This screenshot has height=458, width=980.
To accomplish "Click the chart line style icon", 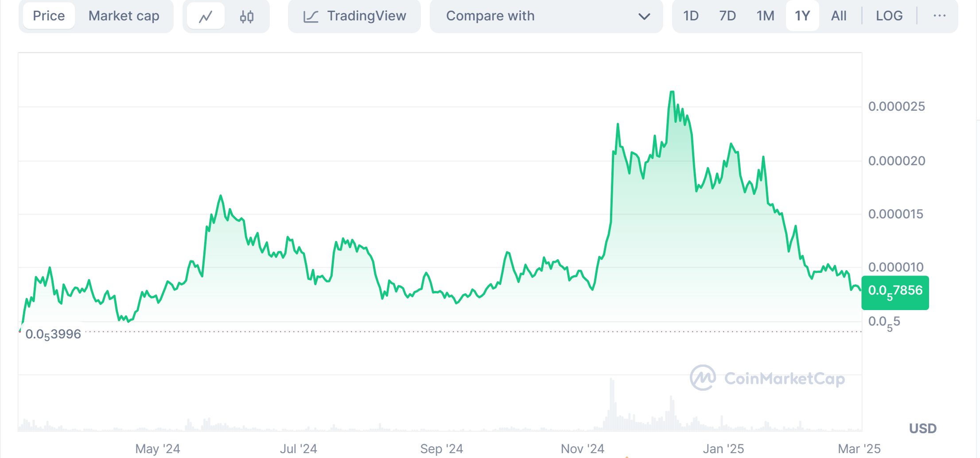I will (206, 16).
